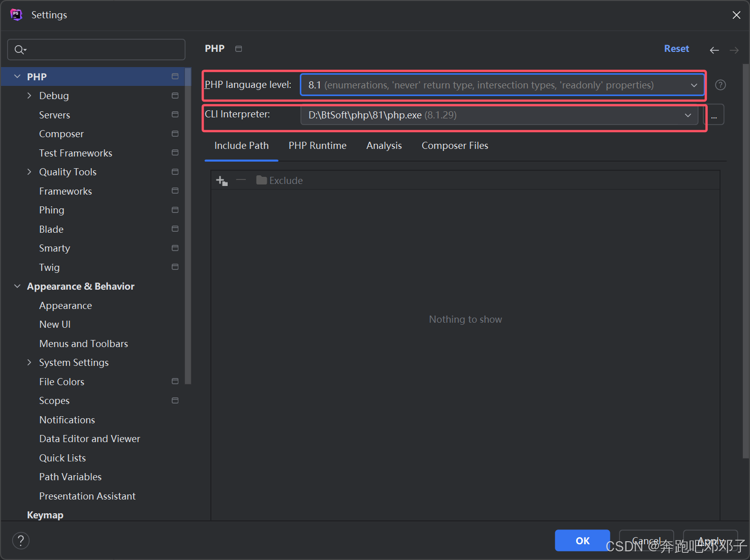Screen dimensions: 750x560
Task: Select Servers in settings tree
Action: tap(54, 115)
